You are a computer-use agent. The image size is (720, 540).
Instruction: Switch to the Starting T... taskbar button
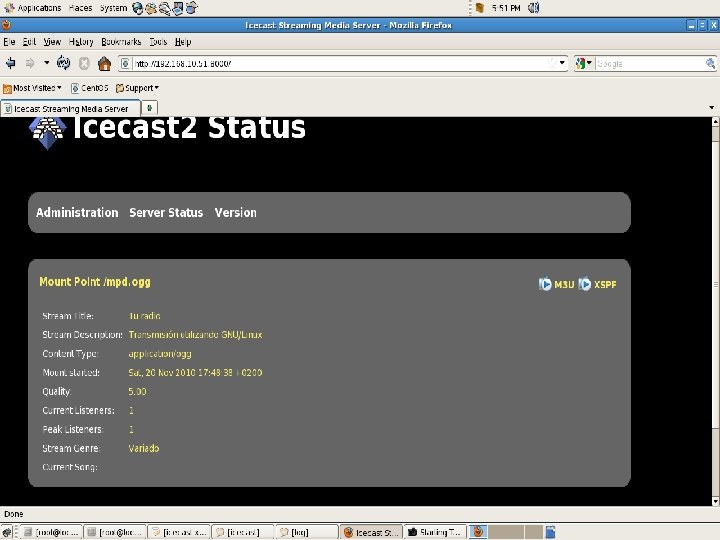pyautogui.click(x=435, y=532)
